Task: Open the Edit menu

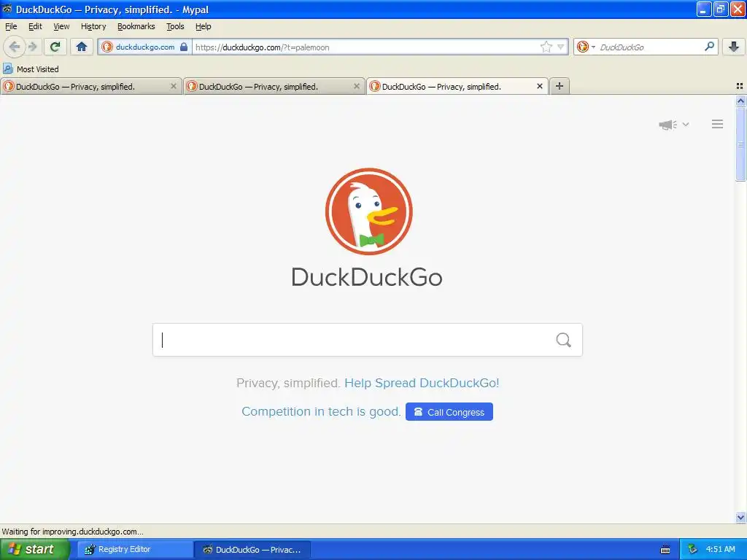Action: (35, 26)
